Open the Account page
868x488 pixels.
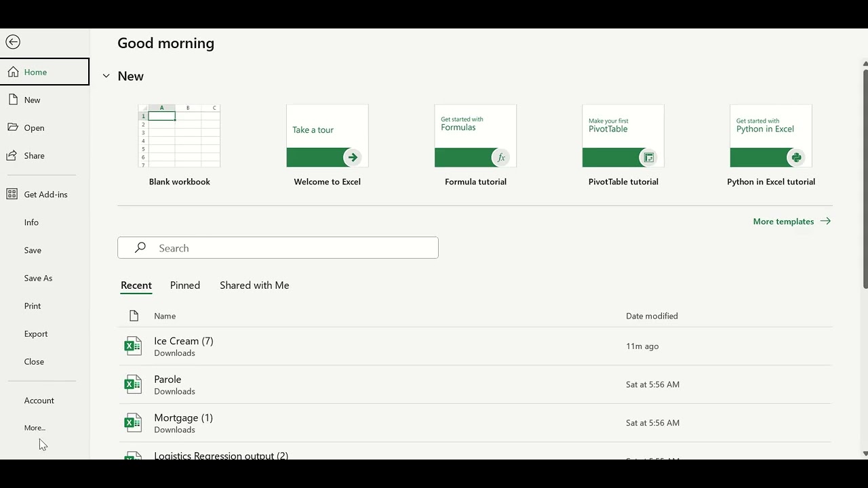(39, 401)
